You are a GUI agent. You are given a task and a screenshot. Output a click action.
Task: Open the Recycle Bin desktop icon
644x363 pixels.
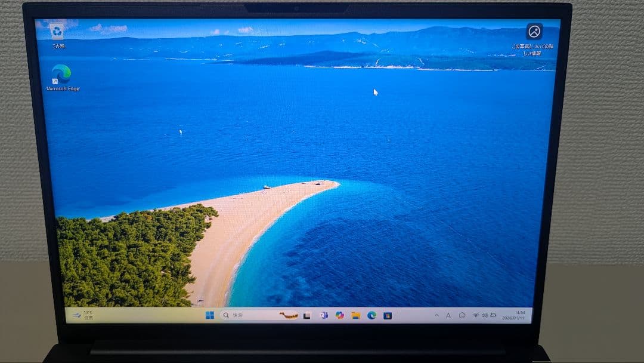pos(57,31)
